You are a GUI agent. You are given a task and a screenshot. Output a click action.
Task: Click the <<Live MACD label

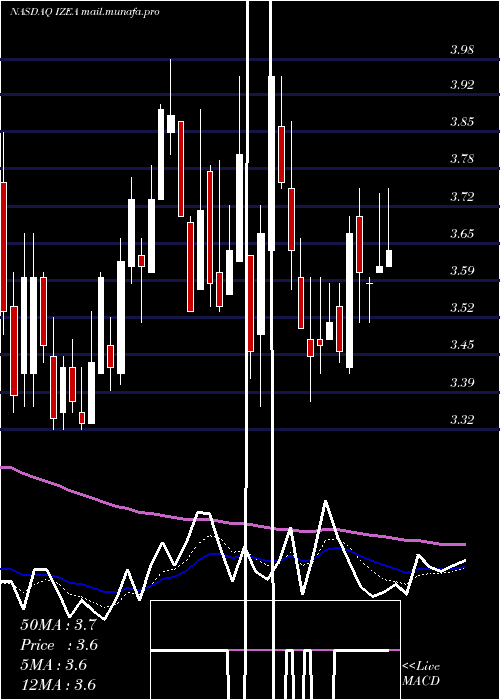(421, 673)
